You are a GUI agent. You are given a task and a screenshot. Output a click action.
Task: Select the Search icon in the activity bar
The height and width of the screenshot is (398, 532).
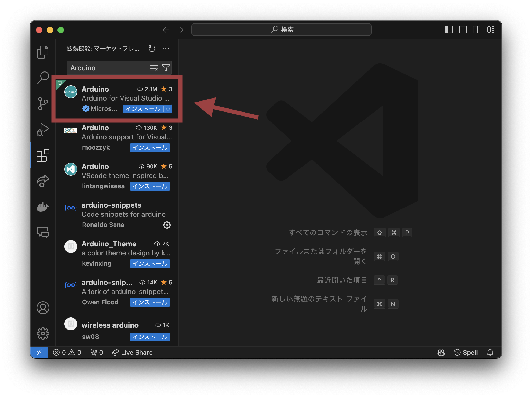[43, 78]
